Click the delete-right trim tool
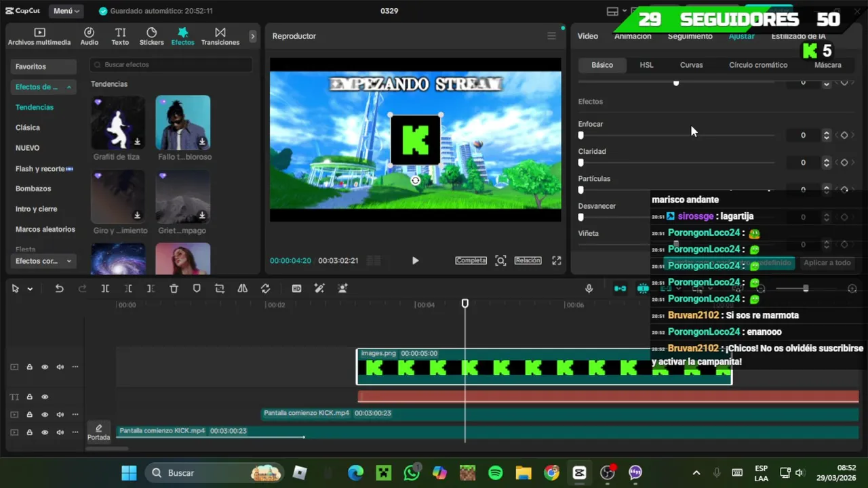This screenshot has width=868, height=488. point(151,288)
